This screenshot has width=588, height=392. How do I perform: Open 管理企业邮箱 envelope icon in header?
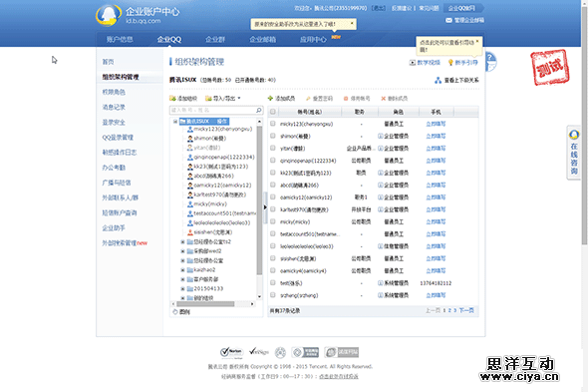(448, 20)
